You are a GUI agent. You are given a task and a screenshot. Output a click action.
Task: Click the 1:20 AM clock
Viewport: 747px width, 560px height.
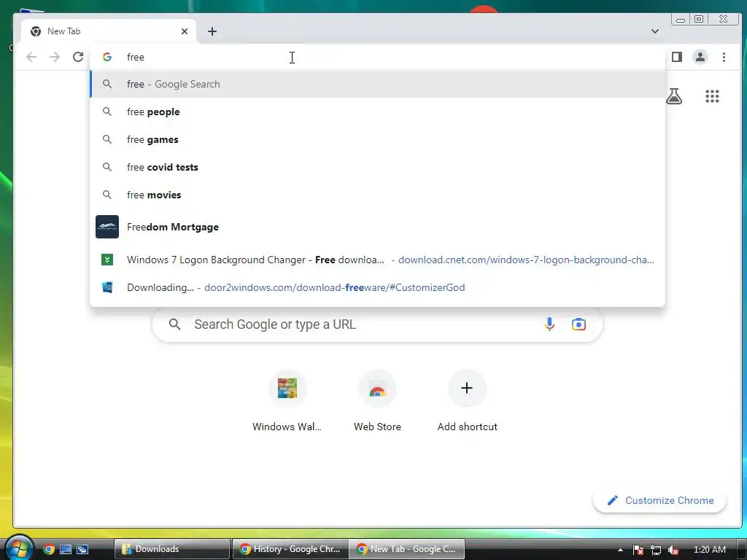coord(710,550)
